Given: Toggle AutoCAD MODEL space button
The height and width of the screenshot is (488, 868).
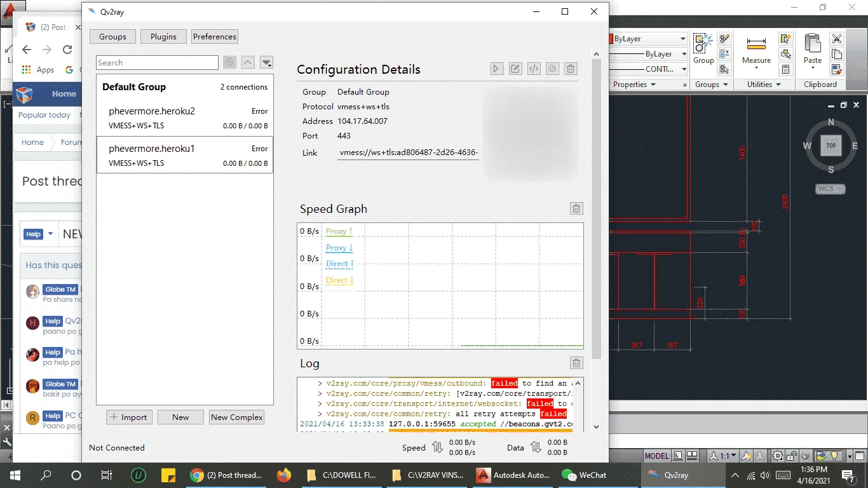Looking at the screenshot, I should pos(657,456).
